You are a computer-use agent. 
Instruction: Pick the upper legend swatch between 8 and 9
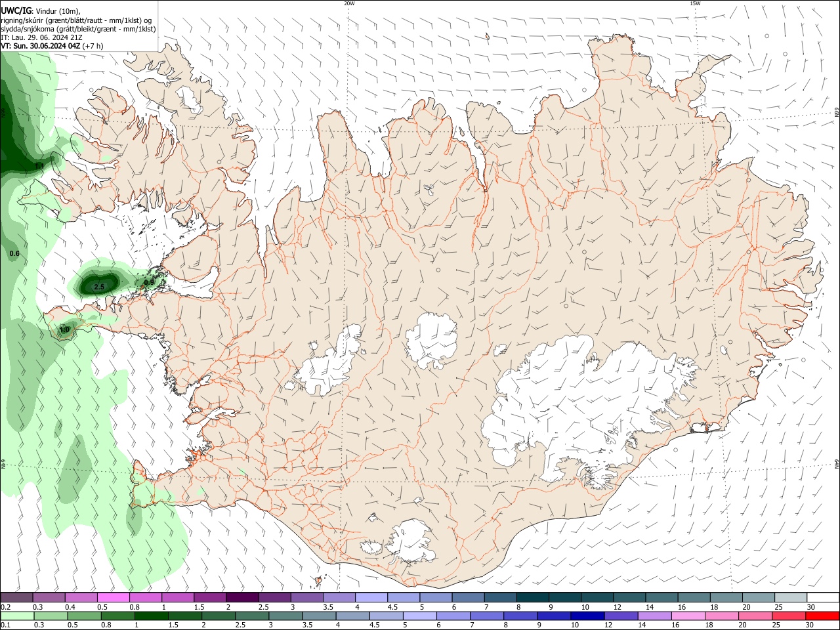[x=533, y=598]
